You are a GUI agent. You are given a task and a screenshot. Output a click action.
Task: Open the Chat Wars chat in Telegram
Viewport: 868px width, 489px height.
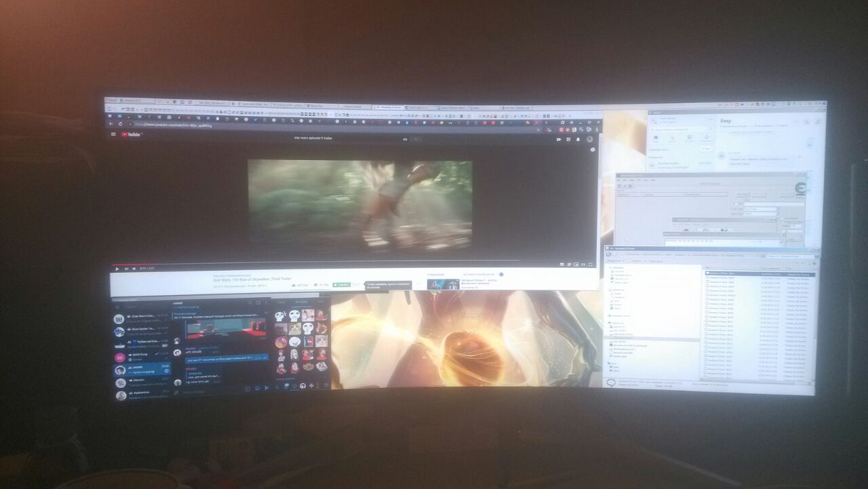[141, 318]
